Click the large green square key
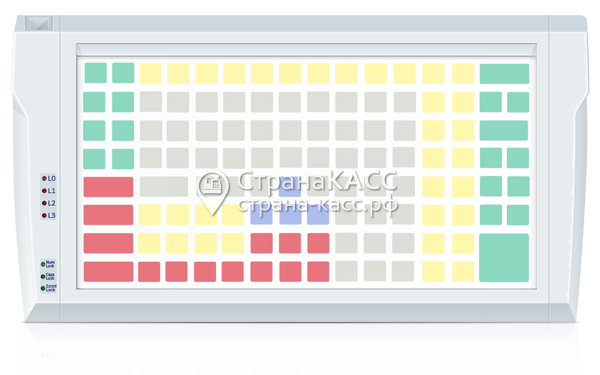Viewport: 600px width, 375px height. pyautogui.click(x=504, y=258)
